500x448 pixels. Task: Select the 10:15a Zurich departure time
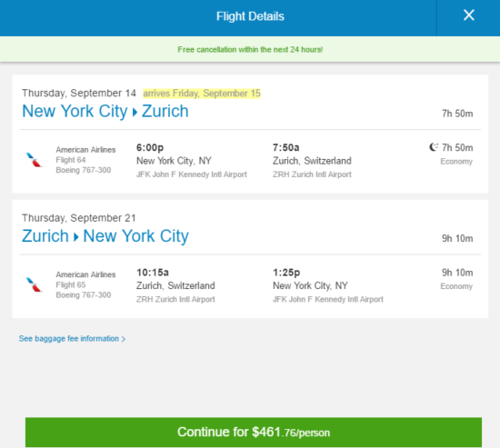(x=153, y=273)
